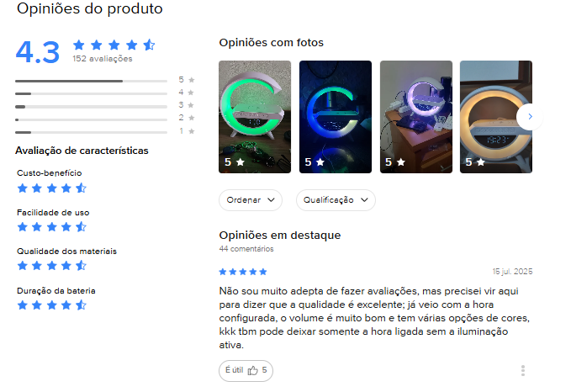Click the overall rating stars beside 4.3
Screen dimensions: 571x392
(114, 45)
